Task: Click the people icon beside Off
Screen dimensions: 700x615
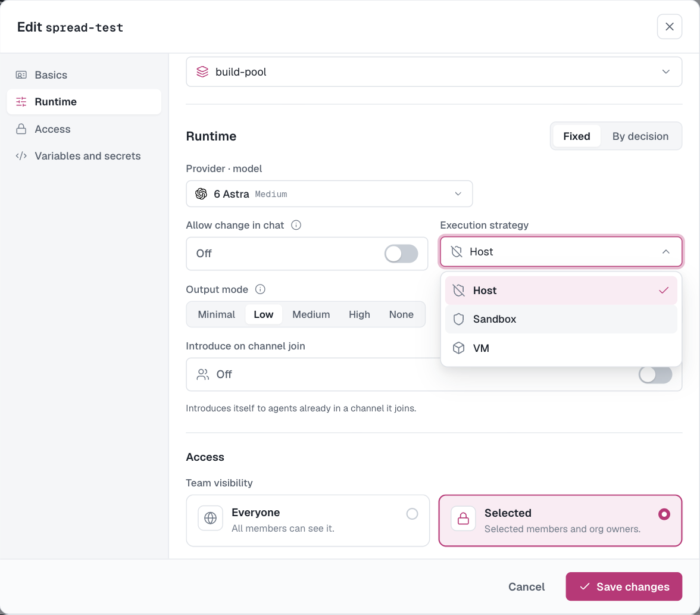Action: click(202, 374)
